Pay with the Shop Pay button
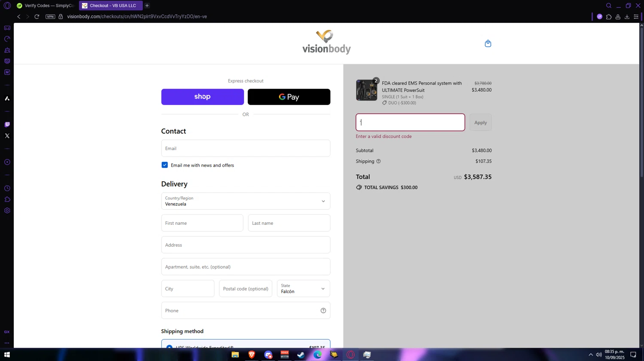Viewport: 644px width, 361px height. click(x=203, y=97)
